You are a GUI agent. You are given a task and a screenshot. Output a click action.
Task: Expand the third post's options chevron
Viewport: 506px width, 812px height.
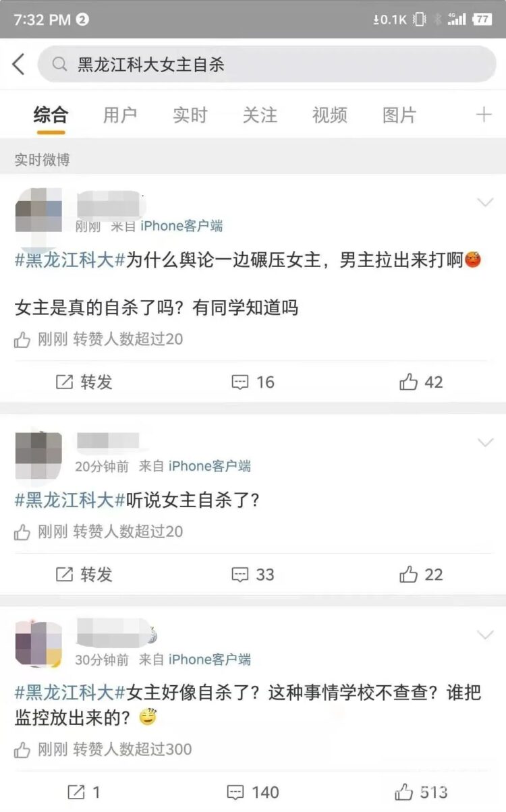485,635
